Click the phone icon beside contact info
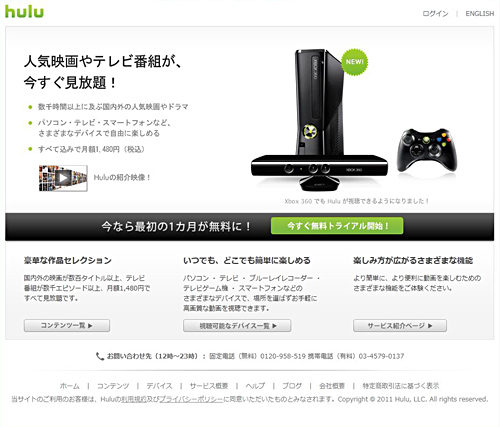Image resolution: width=500 pixels, height=427 pixels. coord(100,356)
